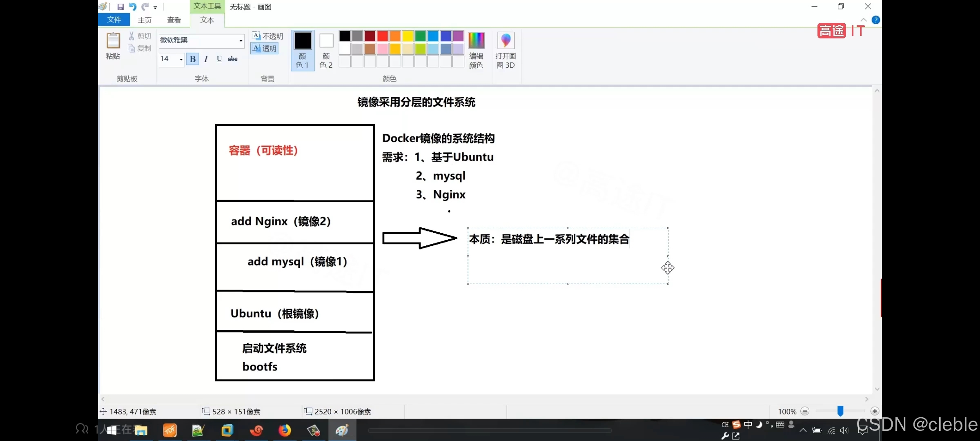Click 打开画图 3D (Open Paint 3D) button
The height and width of the screenshot is (441, 980).
(506, 50)
